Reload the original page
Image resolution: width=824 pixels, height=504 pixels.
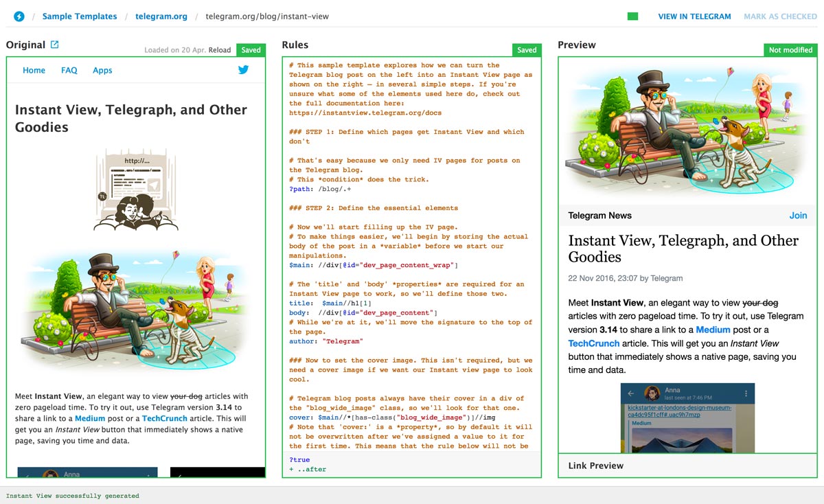pos(220,50)
